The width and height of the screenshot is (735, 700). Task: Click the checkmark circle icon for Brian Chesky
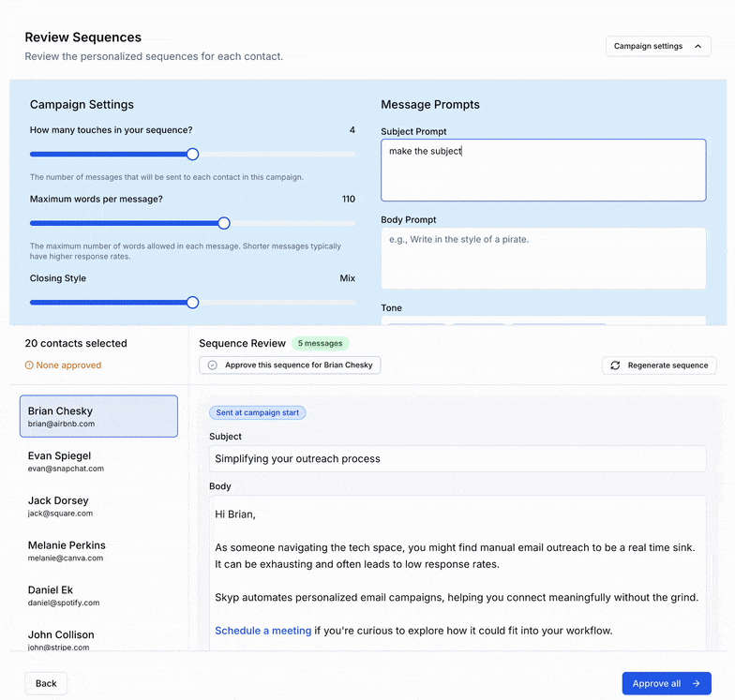213,365
